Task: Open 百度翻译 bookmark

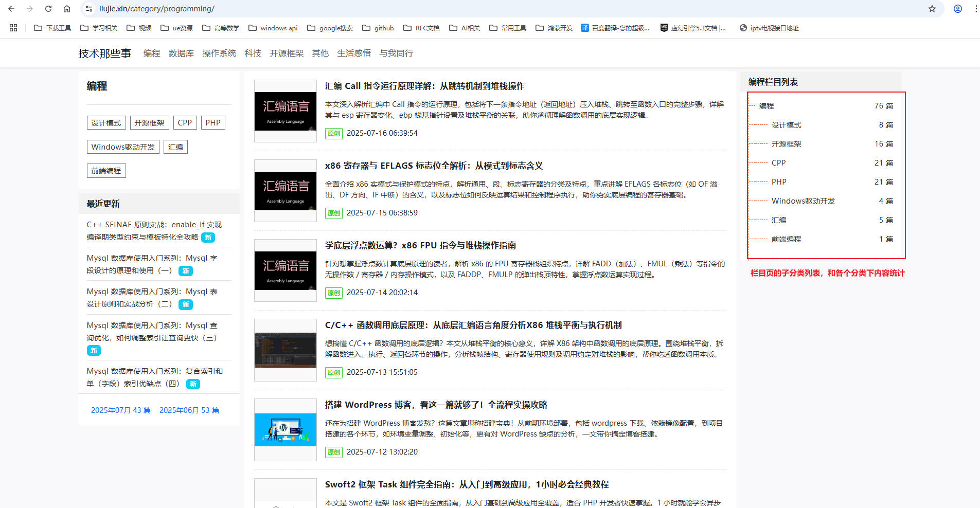Action: tap(615, 28)
